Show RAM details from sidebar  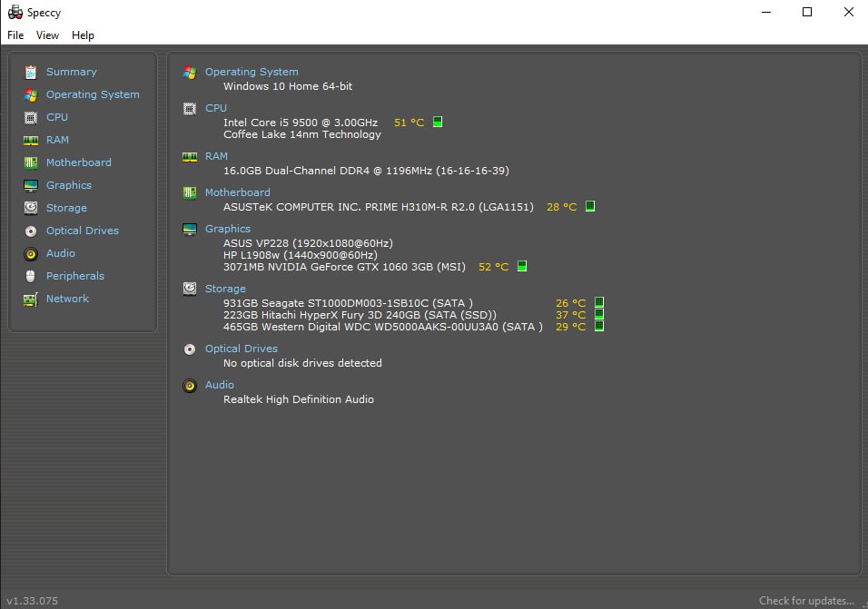(x=57, y=140)
